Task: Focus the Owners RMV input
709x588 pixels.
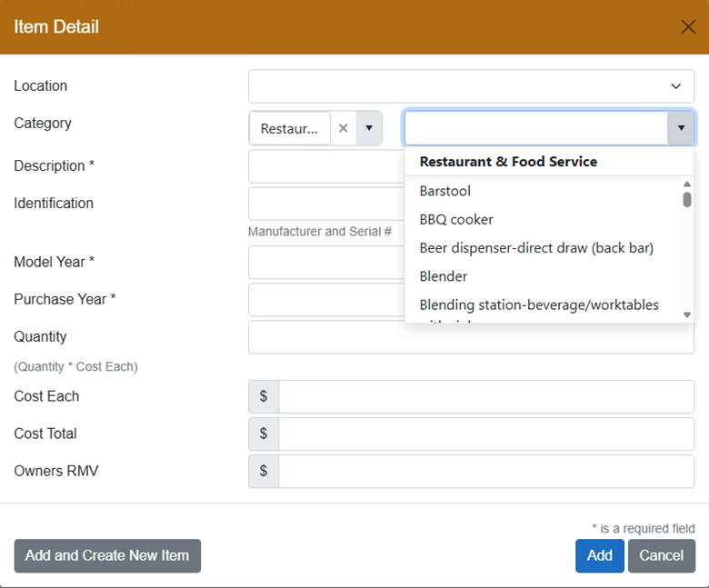Action: [x=485, y=471]
